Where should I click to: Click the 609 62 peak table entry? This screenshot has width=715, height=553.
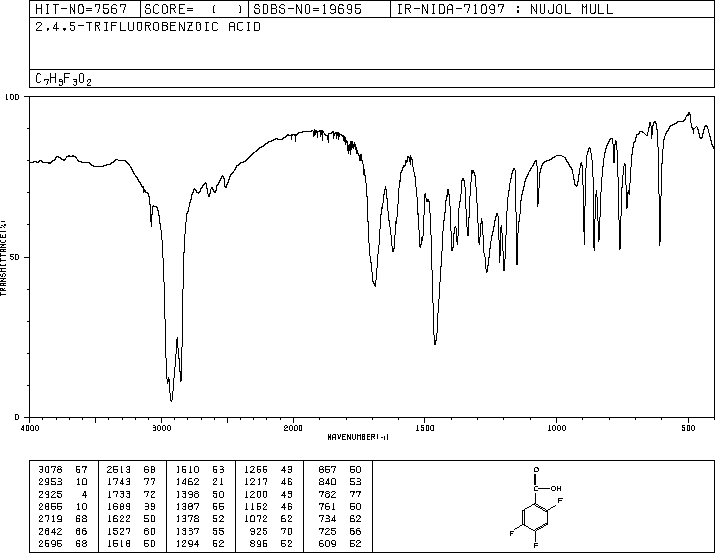(x=339, y=543)
